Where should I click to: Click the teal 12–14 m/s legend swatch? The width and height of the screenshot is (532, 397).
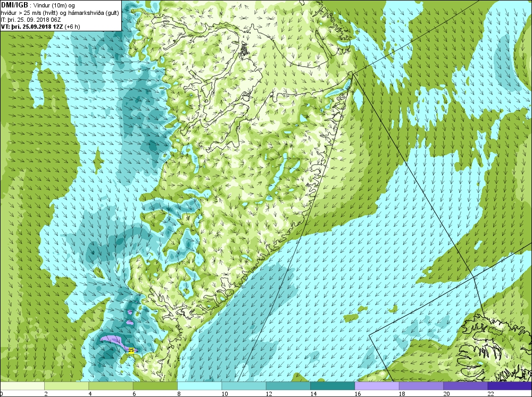288,386
